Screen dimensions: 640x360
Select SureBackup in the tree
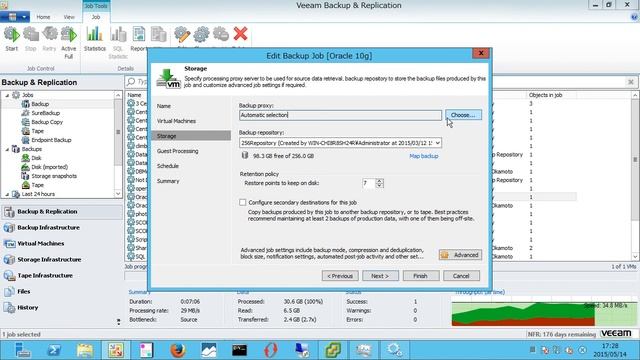click(45, 113)
